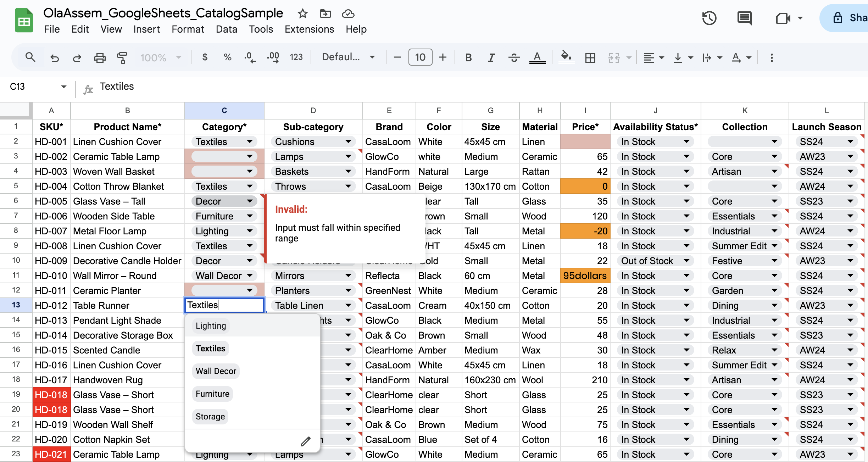Click the strikethrough icon

(x=514, y=57)
